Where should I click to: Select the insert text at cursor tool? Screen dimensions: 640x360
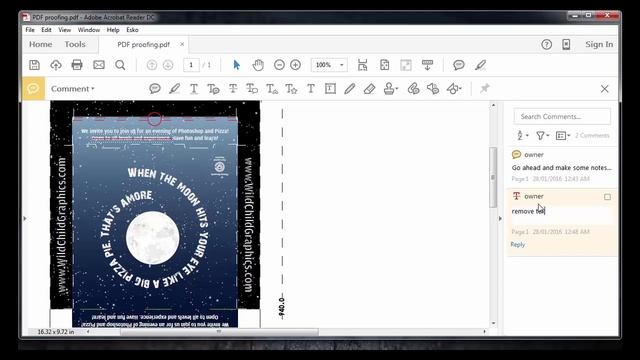[x=272, y=89]
